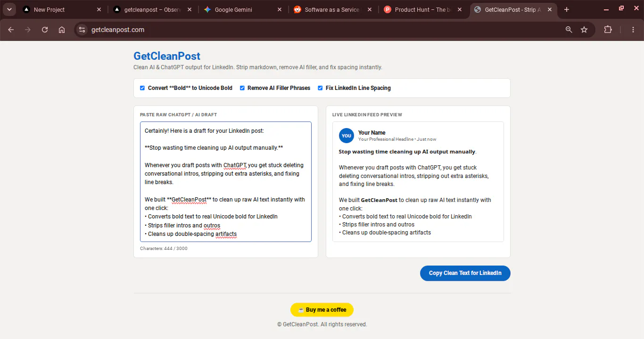Close the Software as a Service tab
The height and width of the screenshot is (339, 644).
click(x=369, y=9)
